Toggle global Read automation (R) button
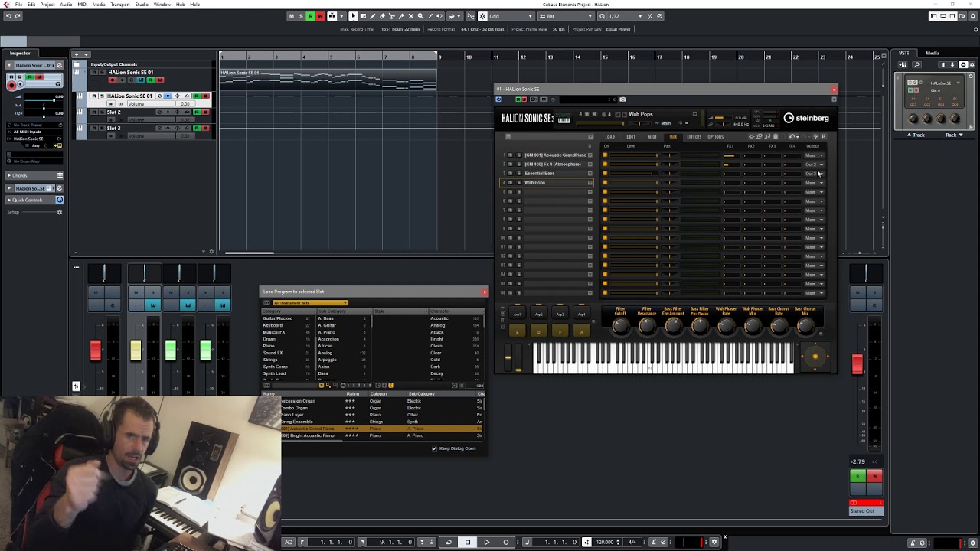The width and height of the screenshot is (980, 551). (310, 16)
